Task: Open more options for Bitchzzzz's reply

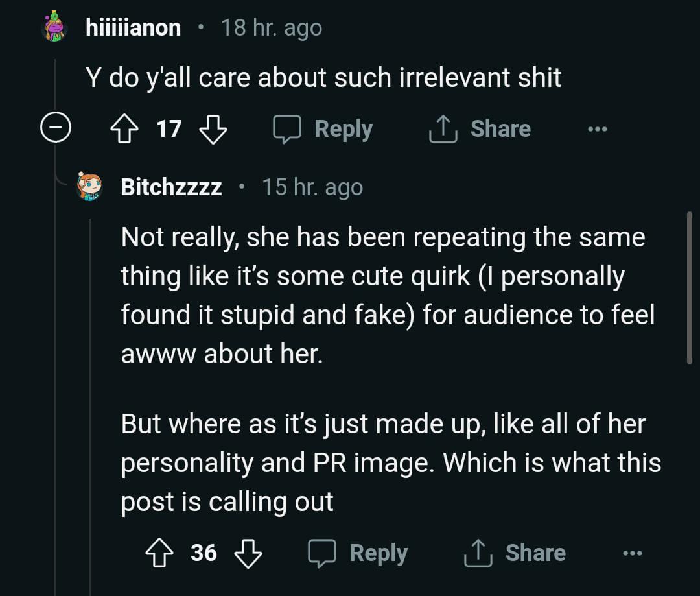Action: coord(632,553)
